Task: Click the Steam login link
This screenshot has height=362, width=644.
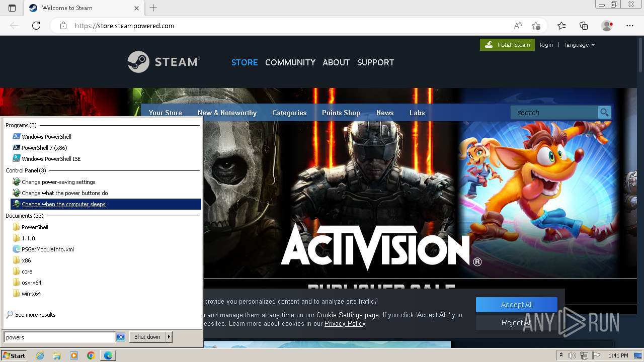Action: coord(546,45)
